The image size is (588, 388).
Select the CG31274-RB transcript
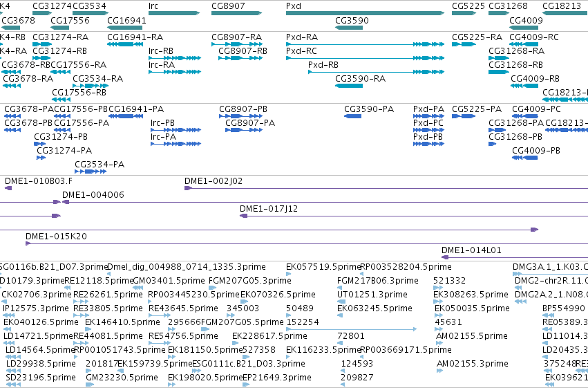click(x=59, y=51)
